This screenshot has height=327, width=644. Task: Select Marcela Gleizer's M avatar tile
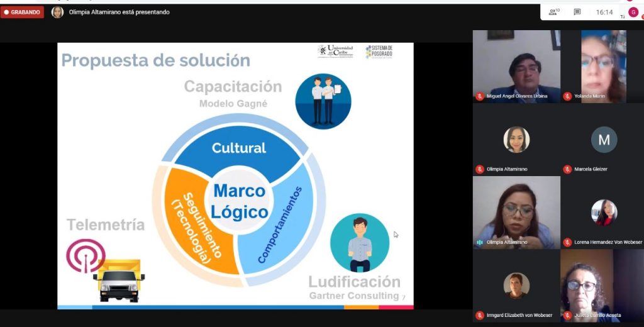click(x=604, y=140)
